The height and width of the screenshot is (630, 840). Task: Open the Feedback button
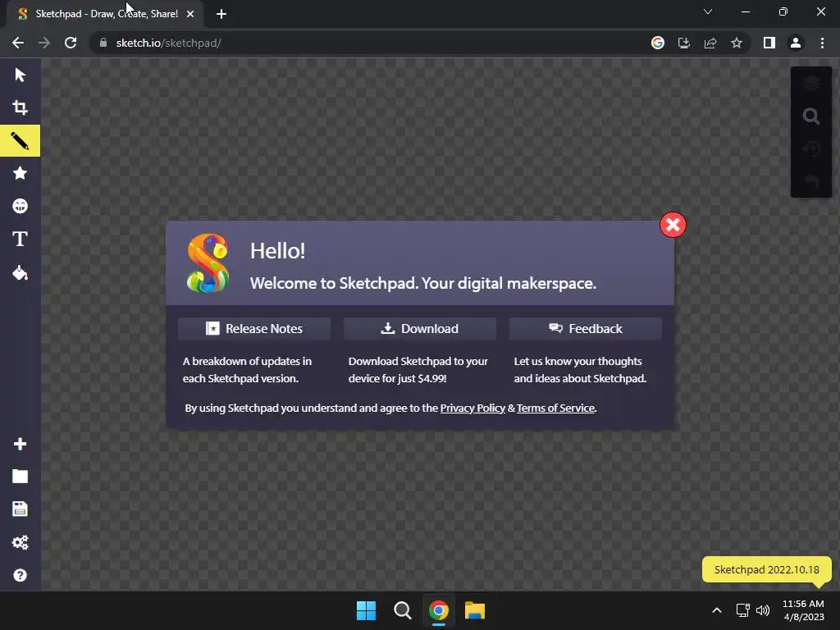click(586, 328)
